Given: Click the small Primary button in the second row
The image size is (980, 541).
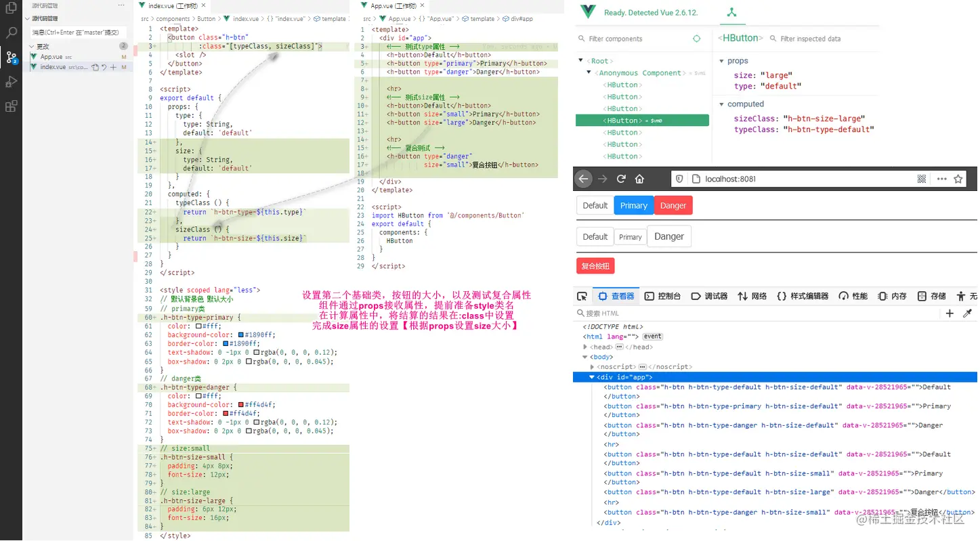Looking at the screenshot, I should pyautogui.click(x=630, y=237).
